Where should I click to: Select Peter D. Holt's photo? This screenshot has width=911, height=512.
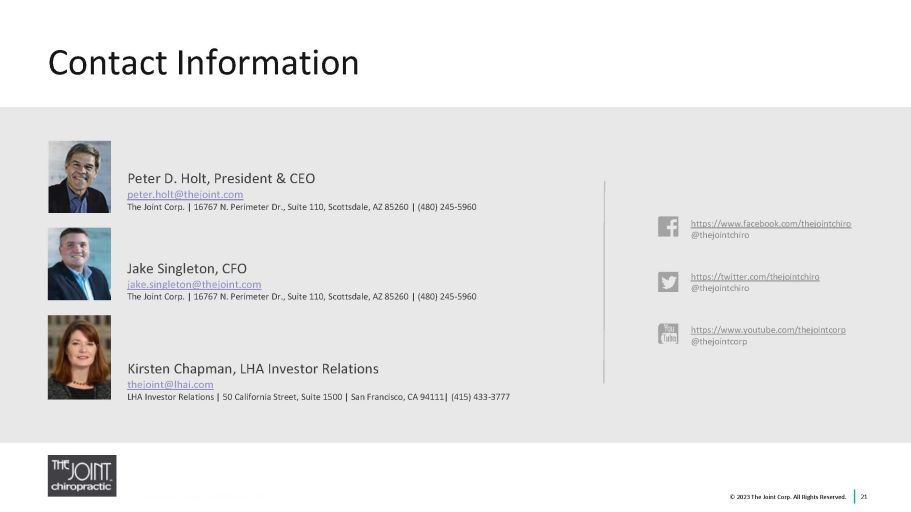click(80, 177)
